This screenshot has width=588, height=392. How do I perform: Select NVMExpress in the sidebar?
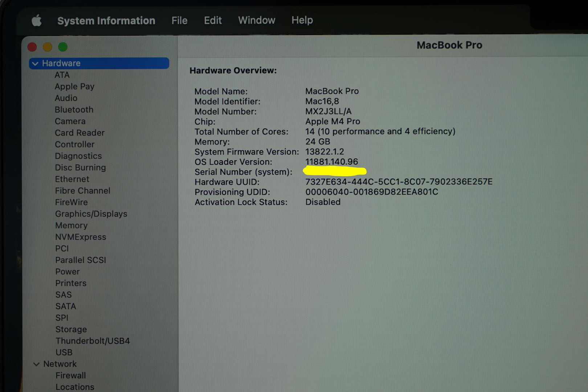pos(81,237)
